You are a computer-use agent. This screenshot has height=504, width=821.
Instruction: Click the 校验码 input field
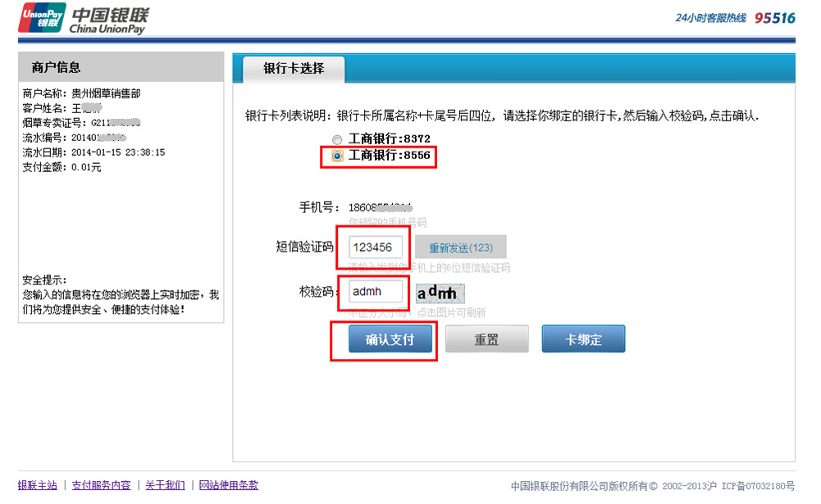click(x=376, y=292)
